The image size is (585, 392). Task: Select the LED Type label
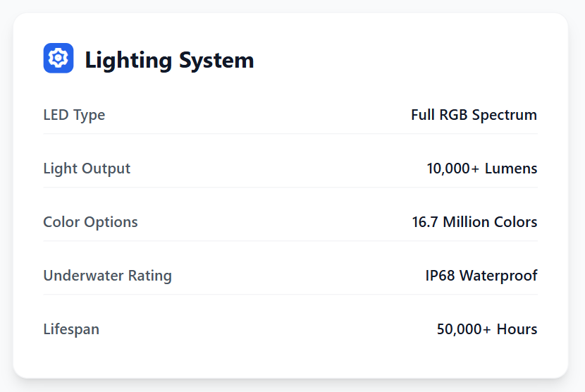tap(74, 115)
